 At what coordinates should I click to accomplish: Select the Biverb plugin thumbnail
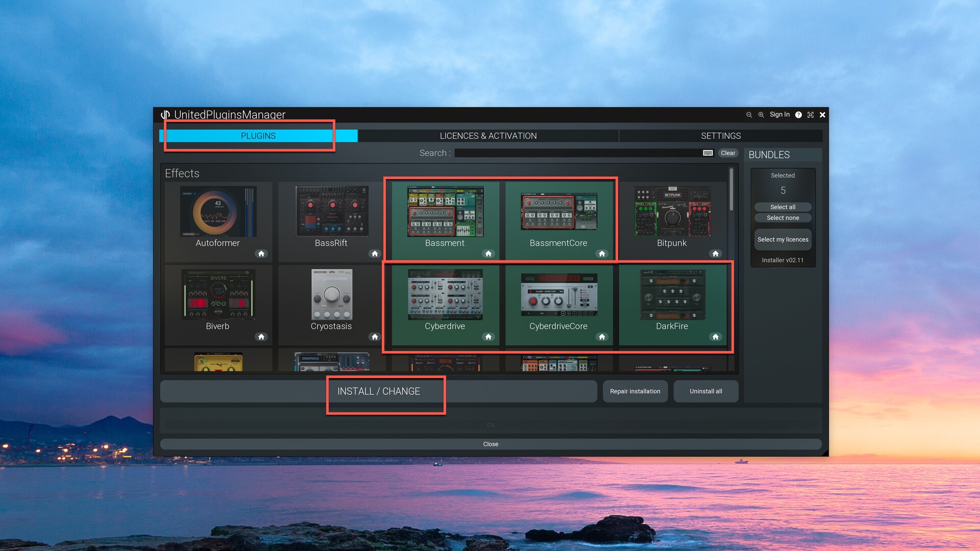click(218, 295)
